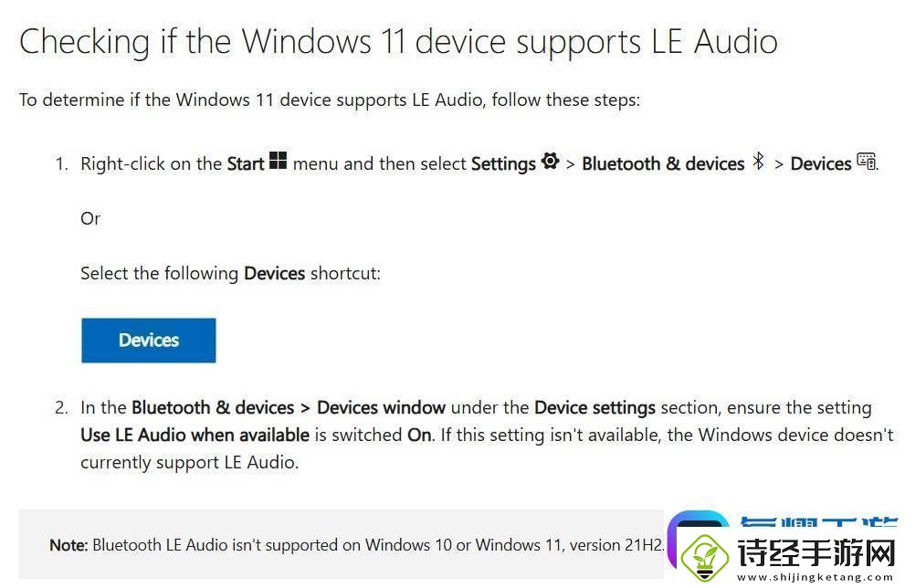Click the bold Devices window text in step two
Image resolution: width=905 pixels, height=588 pixels.
[x=381, y=407]
